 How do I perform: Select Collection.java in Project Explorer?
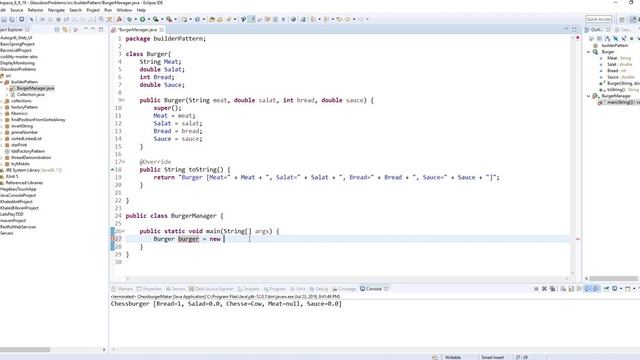(x=30, y=94)
